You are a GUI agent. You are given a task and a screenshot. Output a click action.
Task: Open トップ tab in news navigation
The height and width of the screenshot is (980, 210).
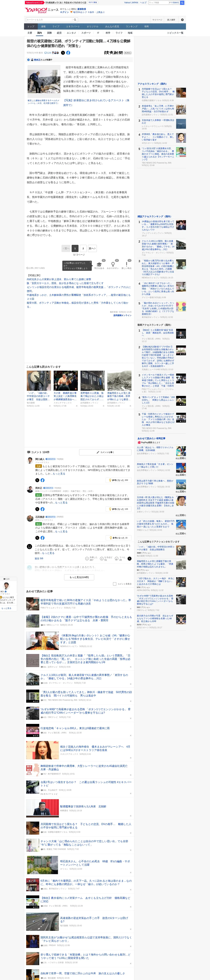coord(31,27)
